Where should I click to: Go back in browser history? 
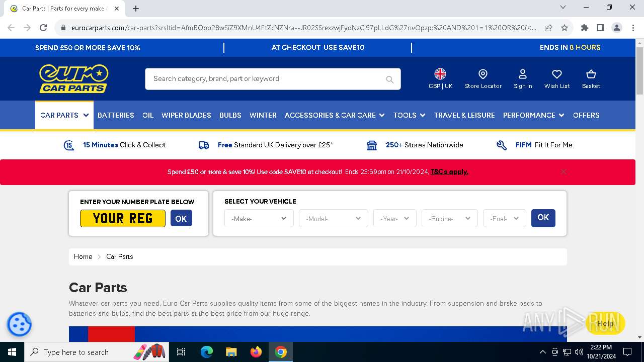point(11,28)
